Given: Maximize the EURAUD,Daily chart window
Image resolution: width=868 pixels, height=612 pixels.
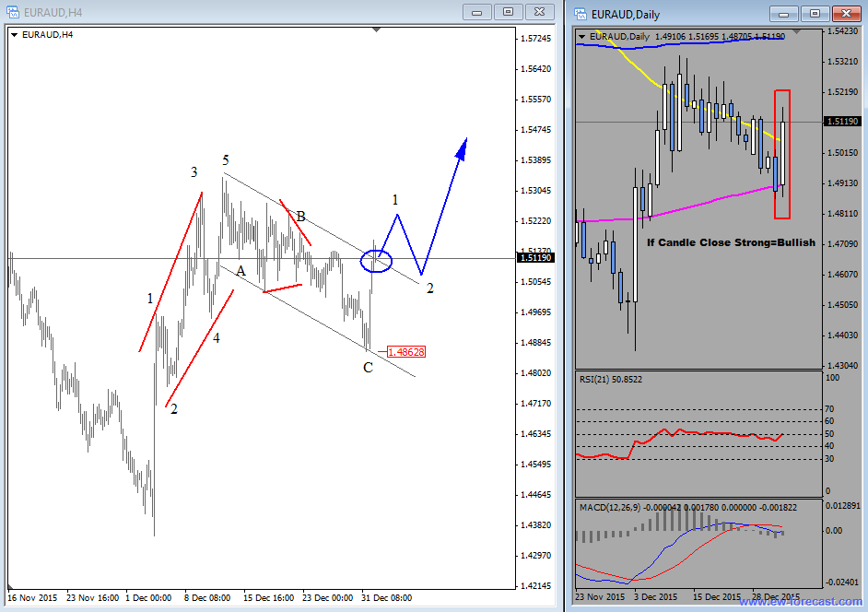Looking at the screenshot, I should (815, 13).
